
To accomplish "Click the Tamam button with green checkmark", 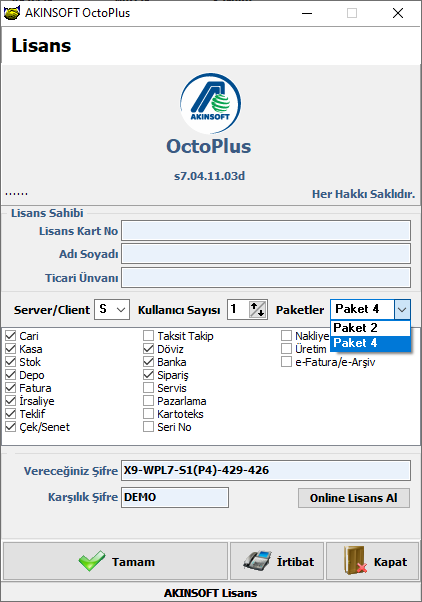I will click(x=116, y=561).
